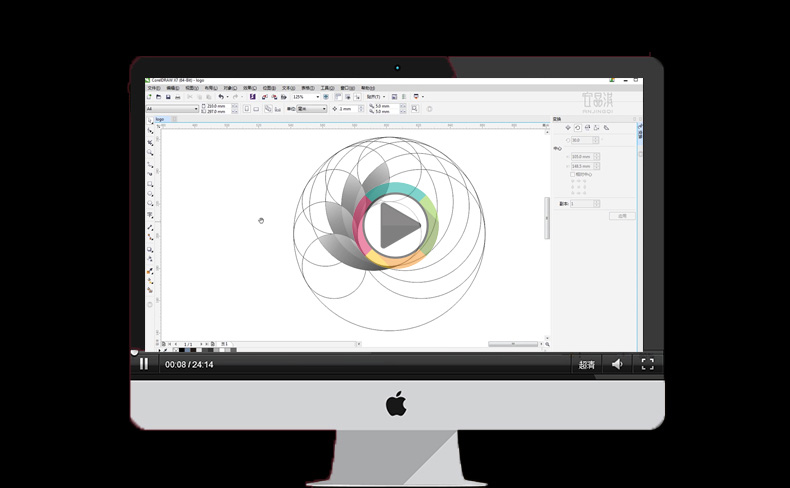This screenshot has width=790, height=488.
Task: Mute the video with speaker icon
Action: pos(617,364)
